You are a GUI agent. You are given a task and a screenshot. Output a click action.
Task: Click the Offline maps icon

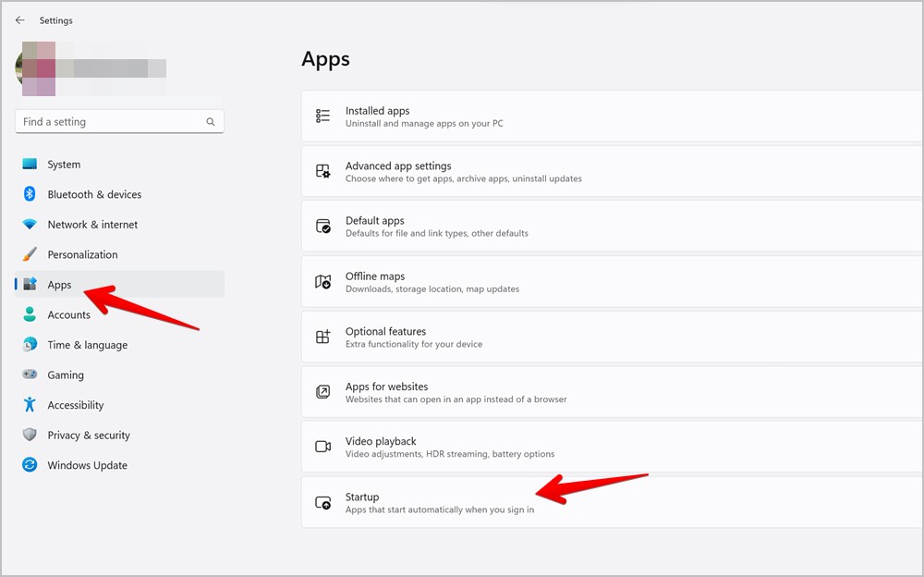(322, 281)
